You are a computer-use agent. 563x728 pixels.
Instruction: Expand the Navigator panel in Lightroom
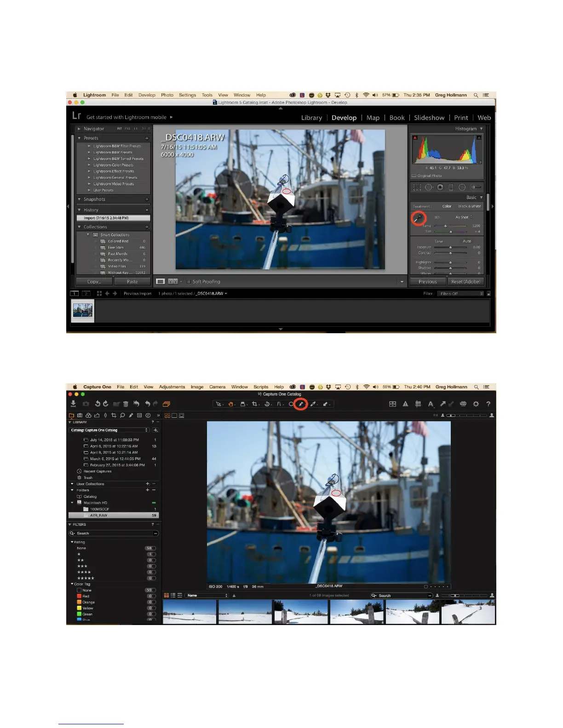coord(79,129)
